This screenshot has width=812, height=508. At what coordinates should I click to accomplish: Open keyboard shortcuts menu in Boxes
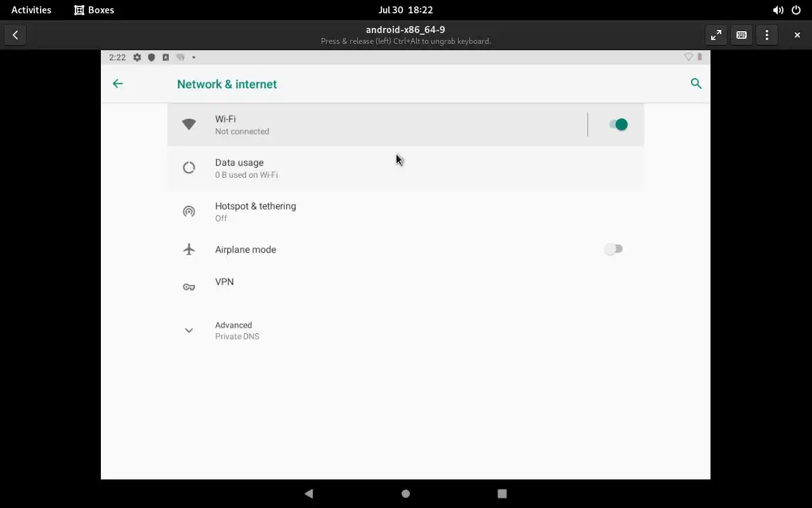click(x=742, y=35)
